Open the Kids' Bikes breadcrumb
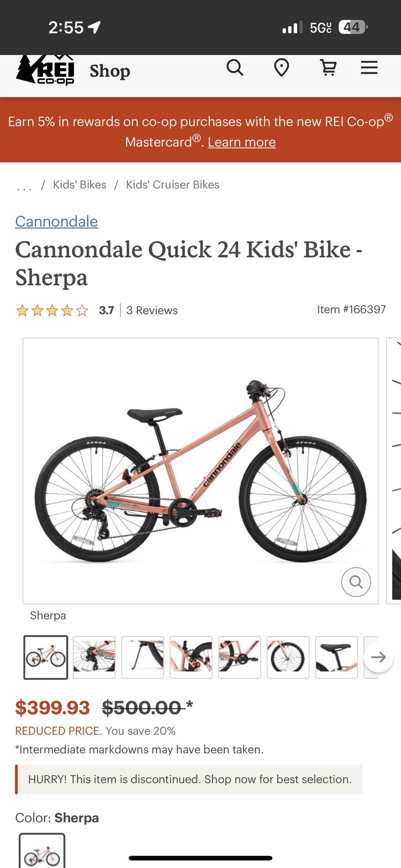 [x=80, y=185]
